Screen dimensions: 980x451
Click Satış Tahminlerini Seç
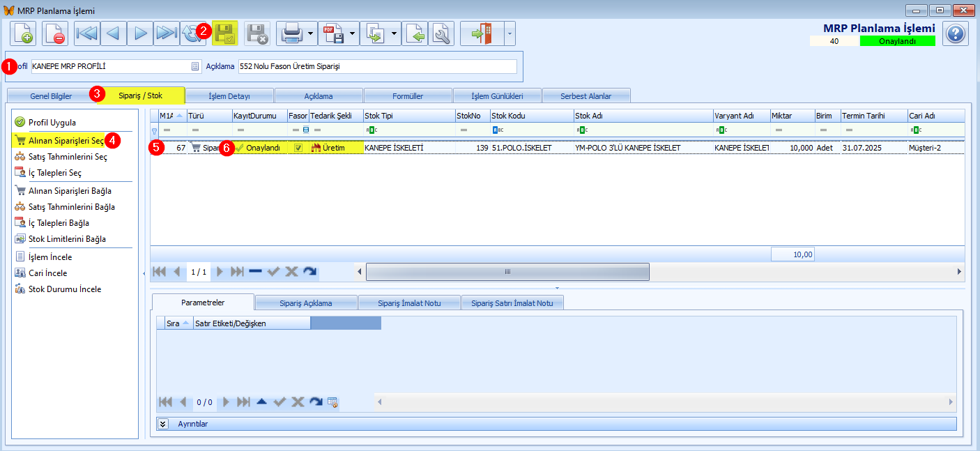pyautogui.click(x=68, y=156)
